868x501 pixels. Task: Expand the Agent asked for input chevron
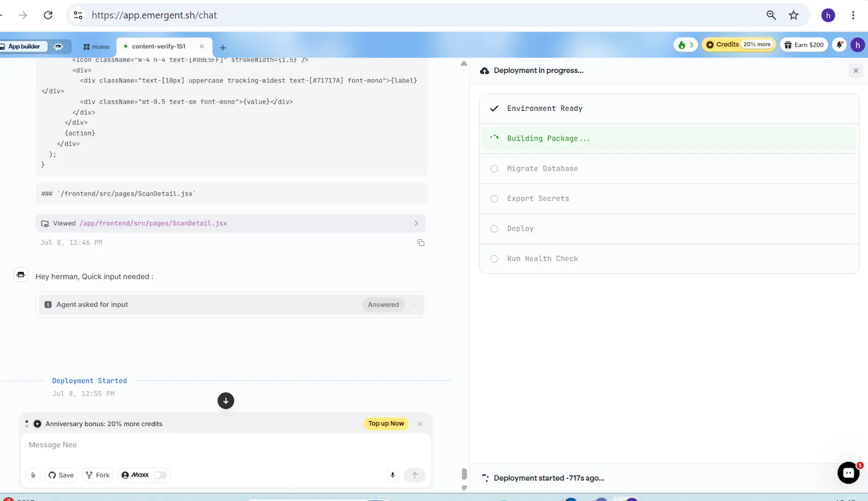(414, 305)
